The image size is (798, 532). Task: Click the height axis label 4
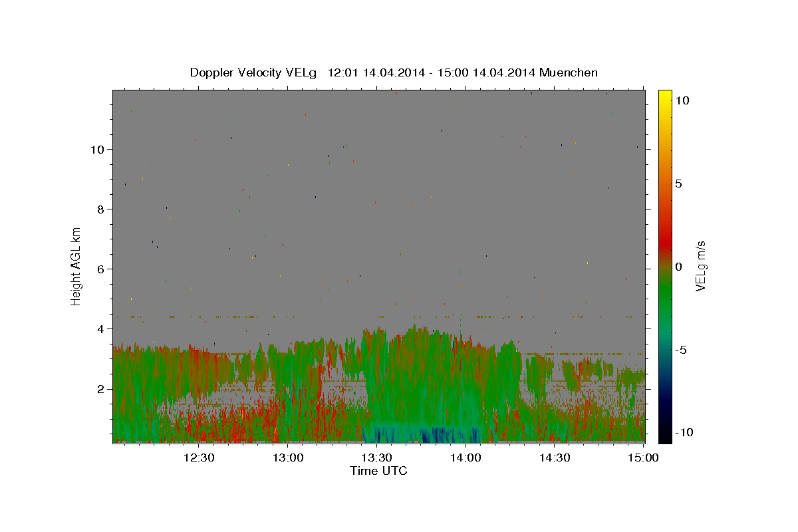coord(102,329)
